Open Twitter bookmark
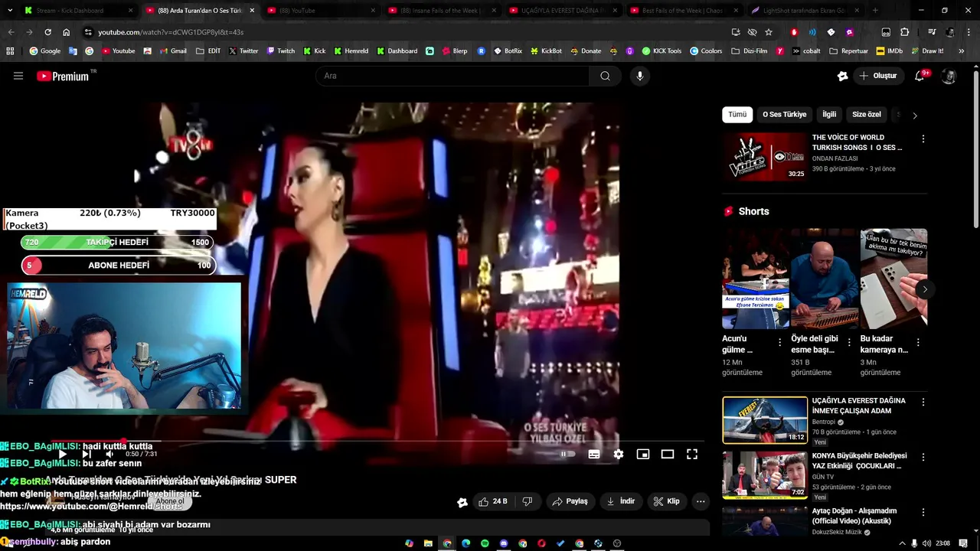The height and width of the screenshot is (551, 980). click(243, 51)
